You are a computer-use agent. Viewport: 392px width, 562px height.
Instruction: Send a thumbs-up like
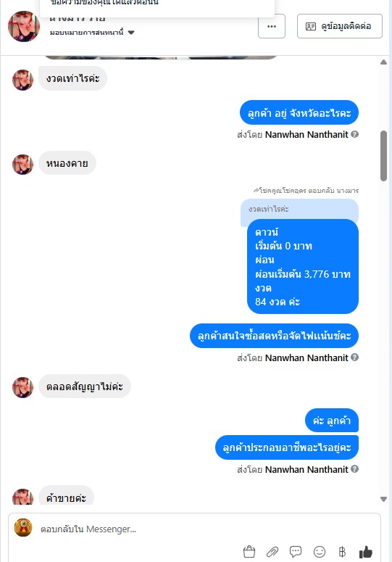click(x=365, y=552)
